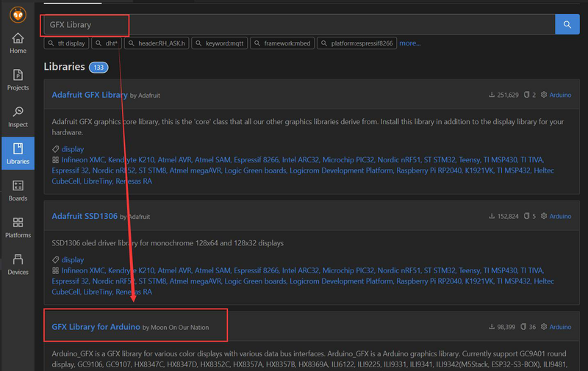This screenshot has width=588, height=371.
Task: Open the Adafruit GFX Library title link
Action: [90, 95]
